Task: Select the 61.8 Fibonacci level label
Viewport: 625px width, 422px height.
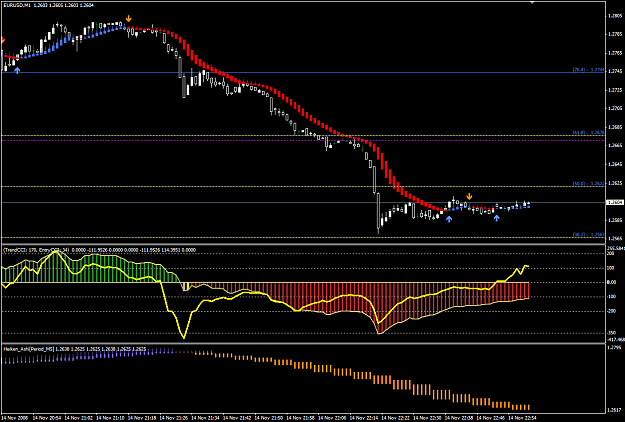Action: point(588,132)
